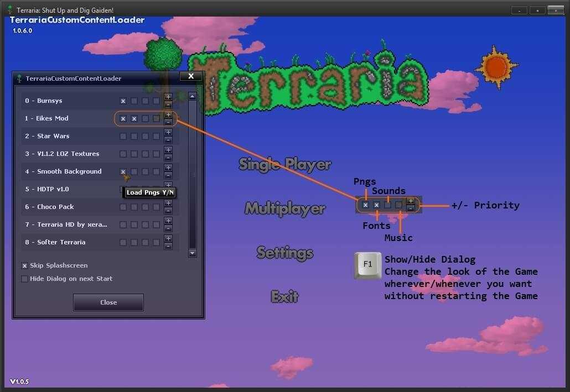The height and width of the screenshot is (392, 570).
Task: Check Music box for Softer Terraria
Action: point(156,242)
